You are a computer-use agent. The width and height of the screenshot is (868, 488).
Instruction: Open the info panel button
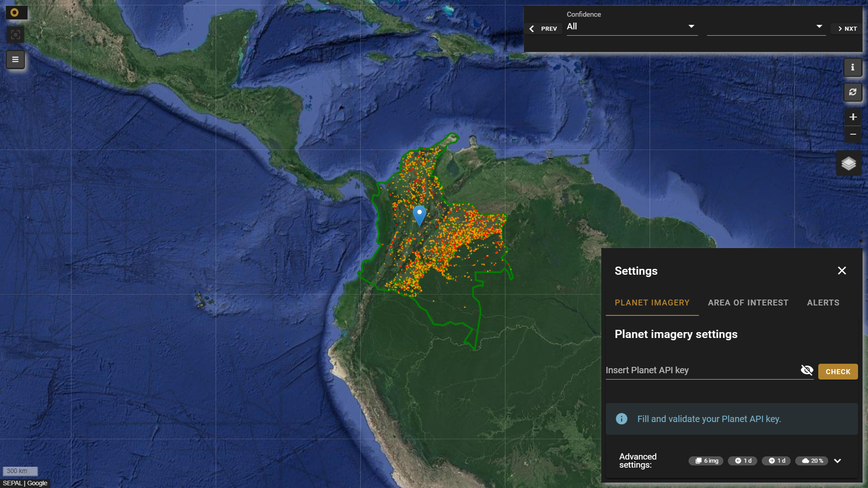pos(853,67)
